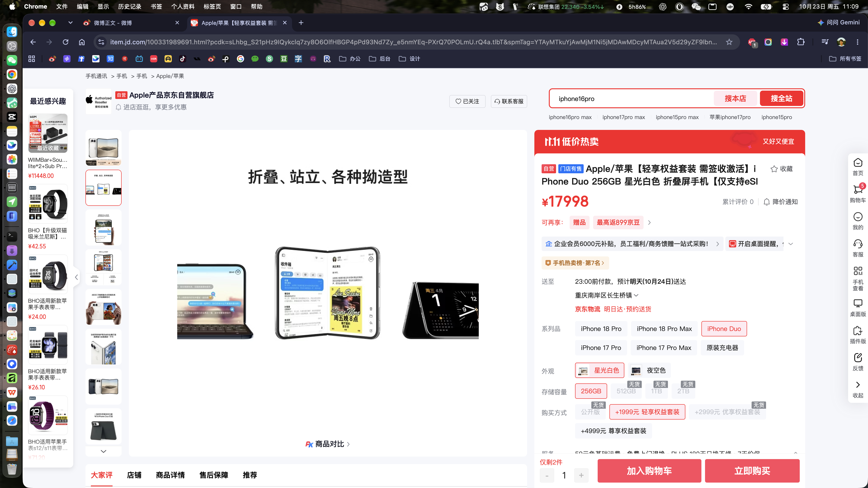The width and height of the screenshot is (868, 488).
Task: Bookmark this page with Chrome star icon
Action: (729, 42)
